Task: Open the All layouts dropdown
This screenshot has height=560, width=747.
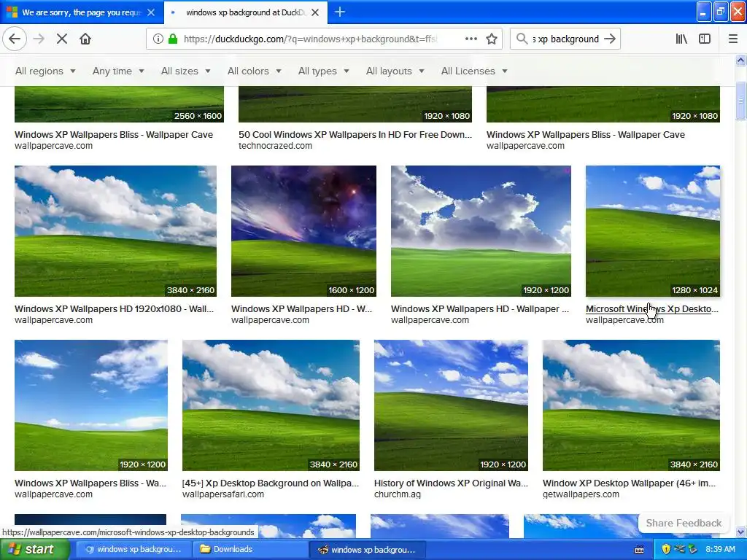Action: (395, 71)
